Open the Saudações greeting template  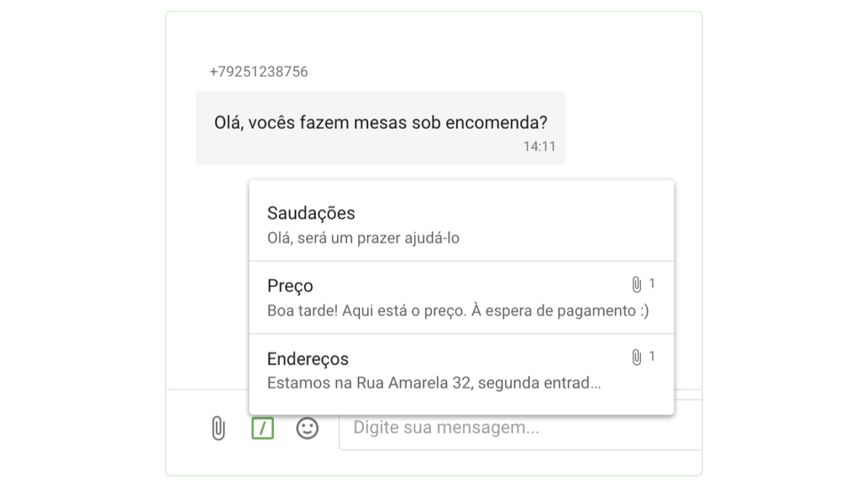(x=311, y=213)
